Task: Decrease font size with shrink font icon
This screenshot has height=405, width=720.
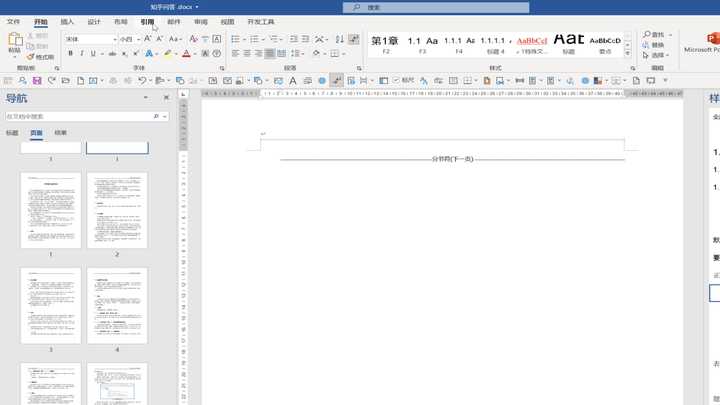Action: pyautogui.click(x=159, y=39)
